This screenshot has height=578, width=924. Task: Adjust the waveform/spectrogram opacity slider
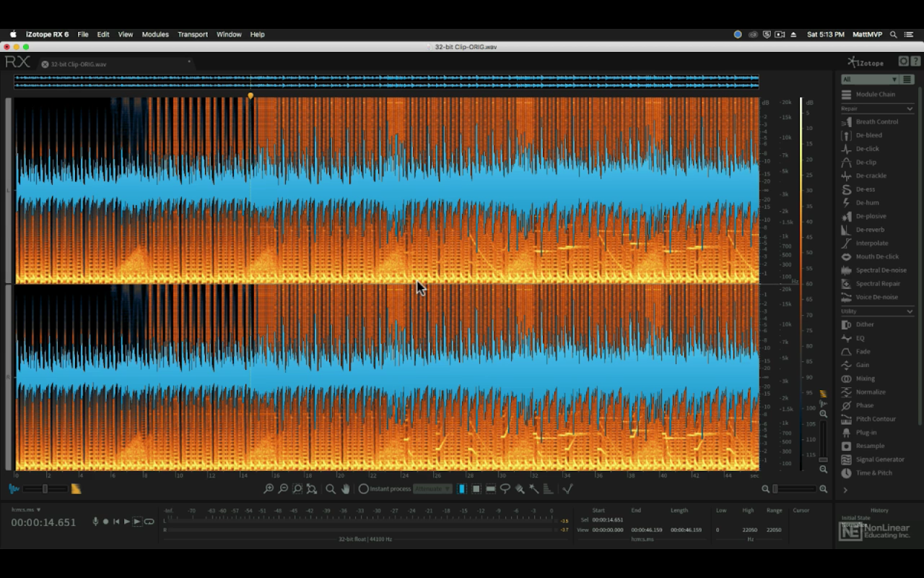tap(45, 489)
